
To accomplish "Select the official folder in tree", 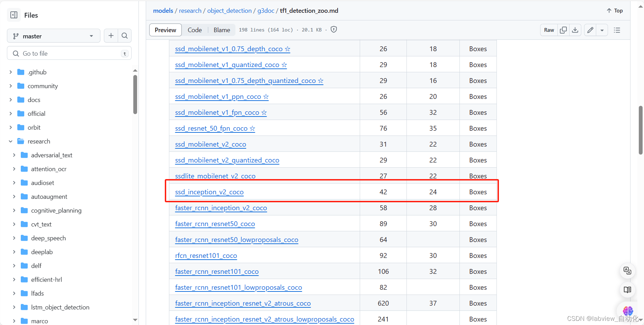I will pyautogui.click(x=36, y=113).
